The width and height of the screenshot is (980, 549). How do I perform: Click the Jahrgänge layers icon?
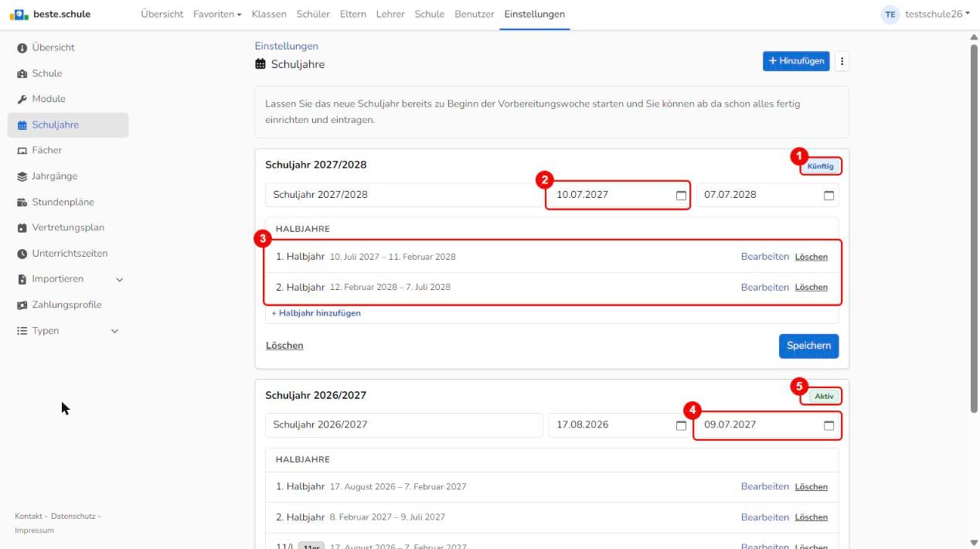coord(22,176)
